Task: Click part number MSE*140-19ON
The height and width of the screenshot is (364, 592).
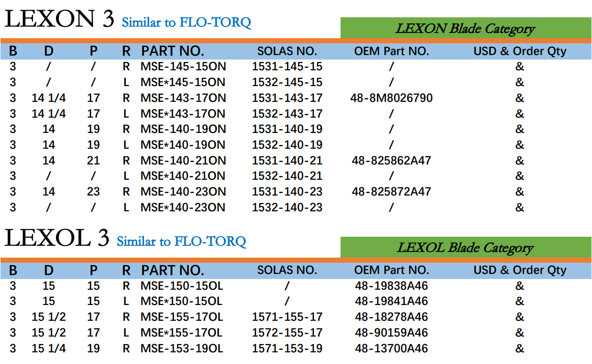Action: tap(183, 145)
